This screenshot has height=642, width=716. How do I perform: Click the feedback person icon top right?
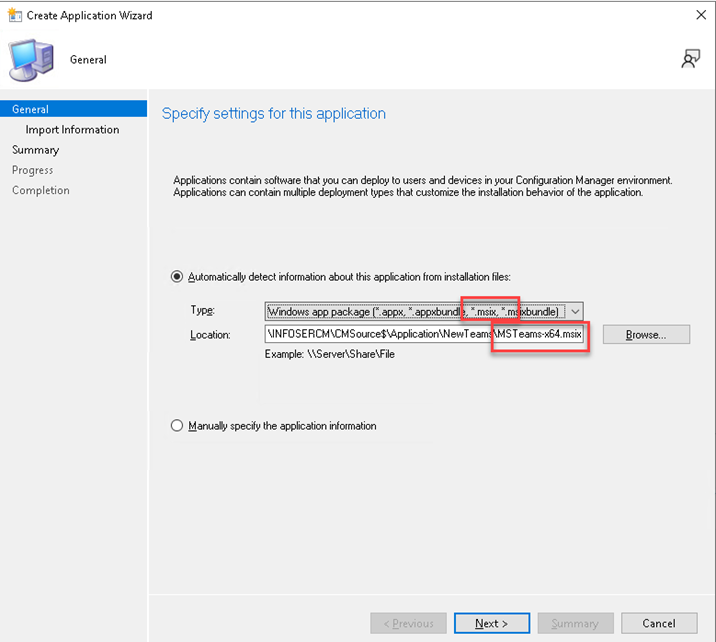coord(690,59)
